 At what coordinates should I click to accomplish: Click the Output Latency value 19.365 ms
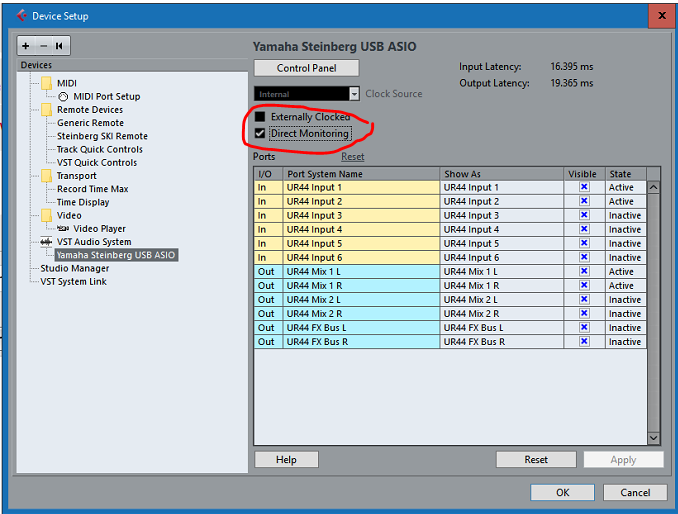pos(572,83)
